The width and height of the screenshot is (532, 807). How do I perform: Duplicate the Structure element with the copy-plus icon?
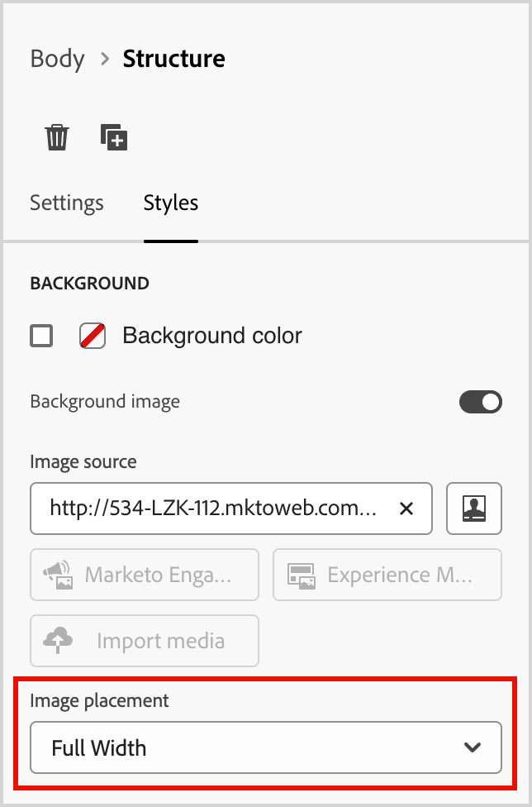tap(115, 137)
